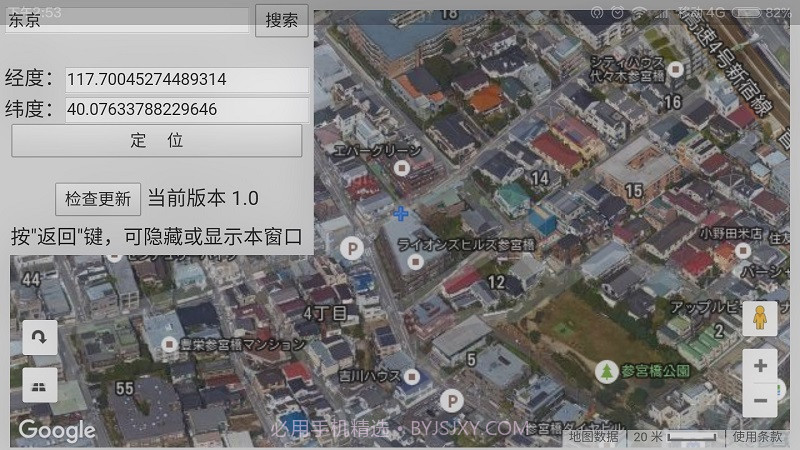Focus the 东京 search text field
Screen dimensions: 800x450
tap(127, 20)
